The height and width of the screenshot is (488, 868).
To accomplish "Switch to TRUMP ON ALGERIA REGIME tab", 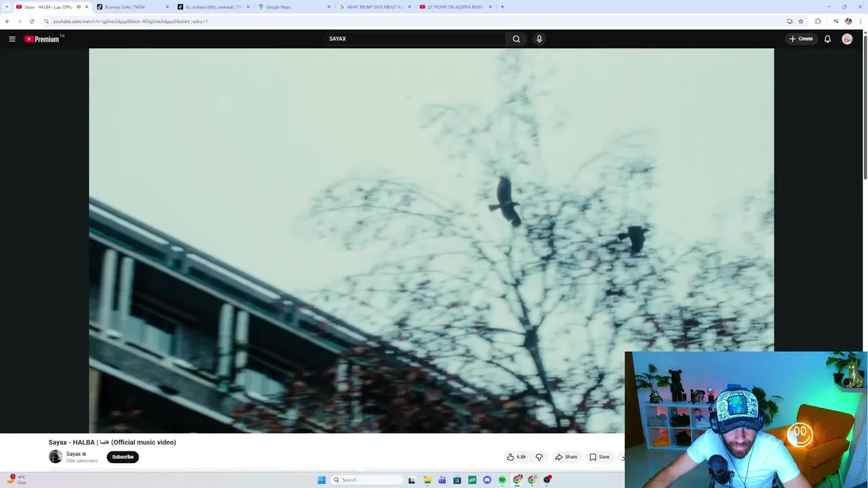I will (454, 7).
